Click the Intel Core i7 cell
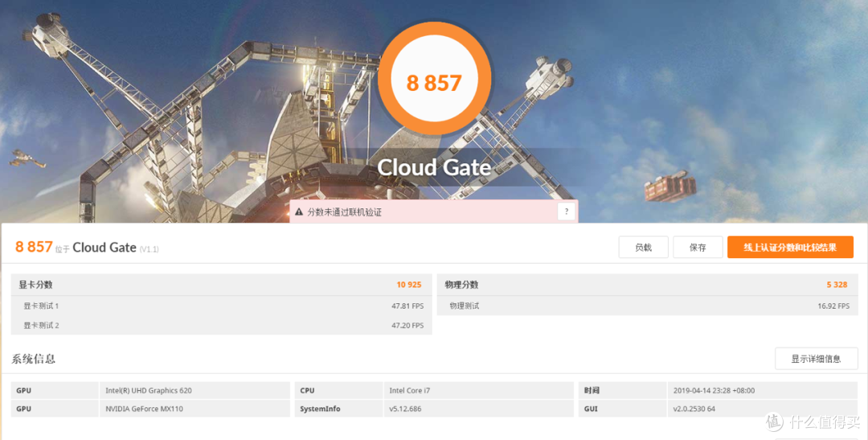 tap(478, 390)
